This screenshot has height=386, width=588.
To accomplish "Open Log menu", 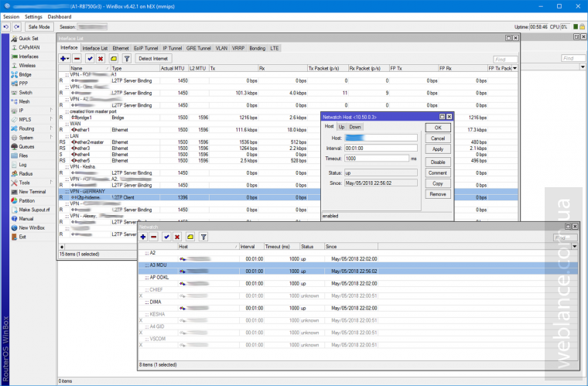I will 22,165.
